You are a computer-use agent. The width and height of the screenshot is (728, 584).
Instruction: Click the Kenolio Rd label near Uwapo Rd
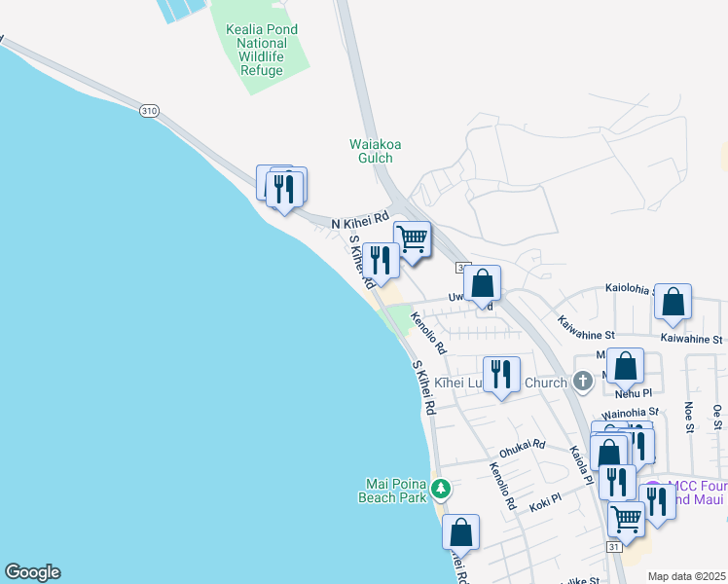pyautogui.click(x=428, y=333)
